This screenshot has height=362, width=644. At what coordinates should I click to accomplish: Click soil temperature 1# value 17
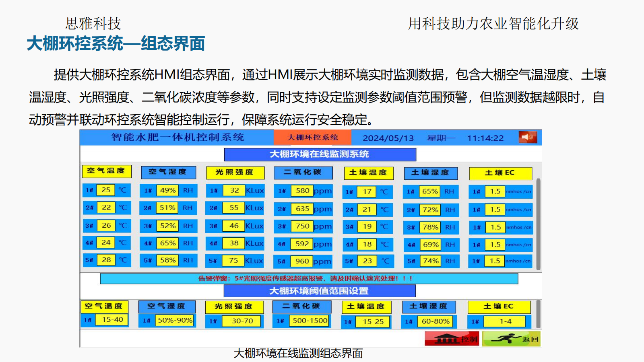(x=367, y=192)
